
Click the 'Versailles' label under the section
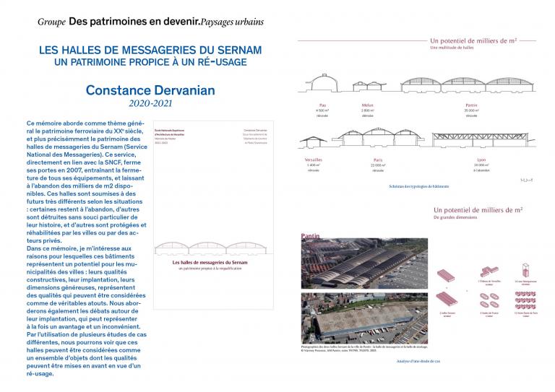313,160
